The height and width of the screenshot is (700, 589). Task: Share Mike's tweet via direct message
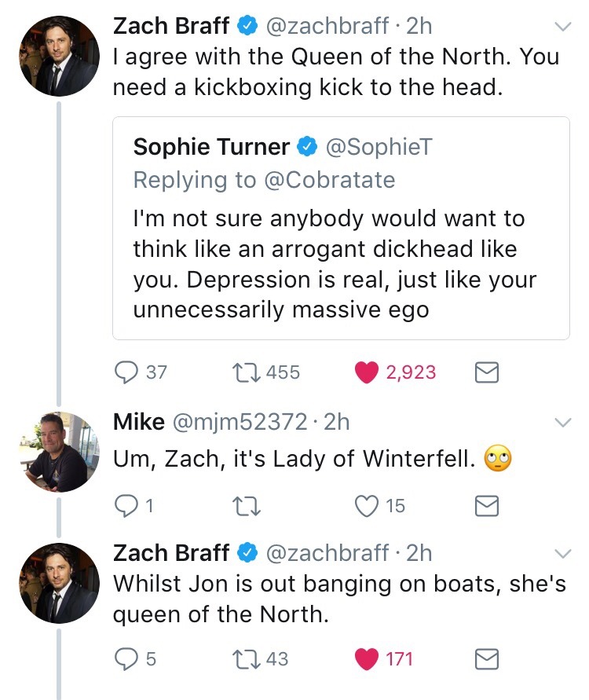click(487, 506)
